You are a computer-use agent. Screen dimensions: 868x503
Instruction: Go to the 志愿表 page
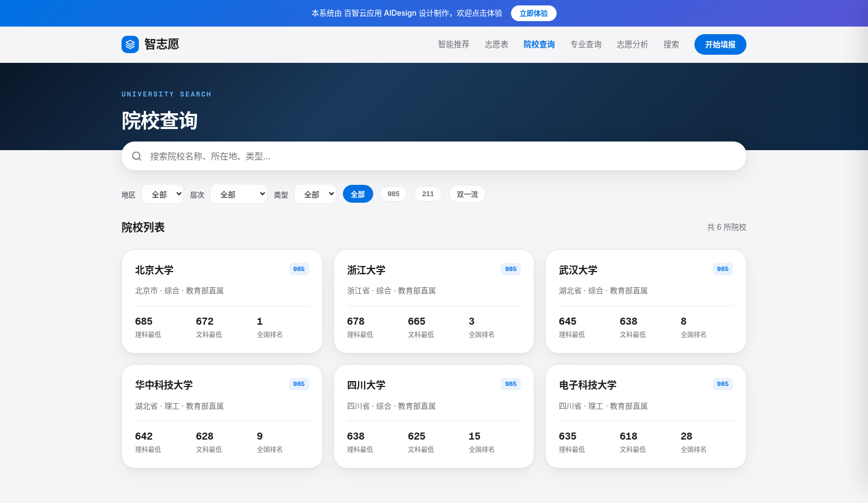coord(496,44)
